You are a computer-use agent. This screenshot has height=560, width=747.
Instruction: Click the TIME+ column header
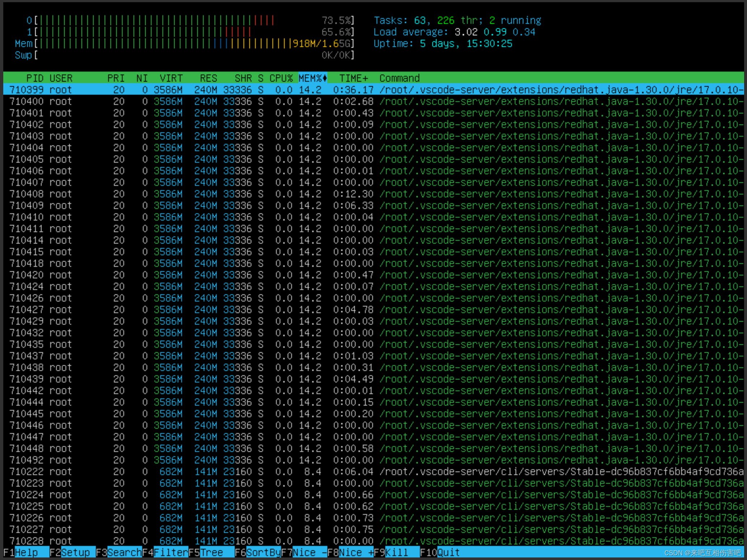click(353, 78)
